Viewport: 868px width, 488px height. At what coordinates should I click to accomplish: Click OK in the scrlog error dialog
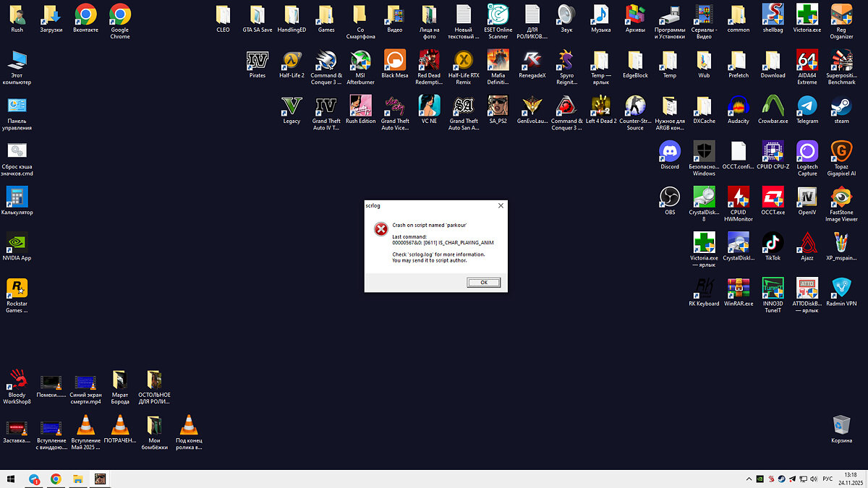point(483,282)
